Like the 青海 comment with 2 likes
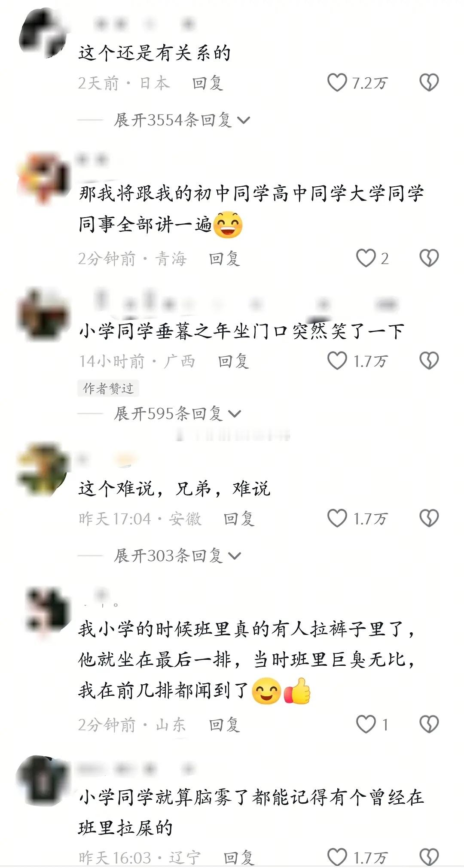The width and height of the screenshot is (464, 868). pyautogui.click(x=366, y=258)
